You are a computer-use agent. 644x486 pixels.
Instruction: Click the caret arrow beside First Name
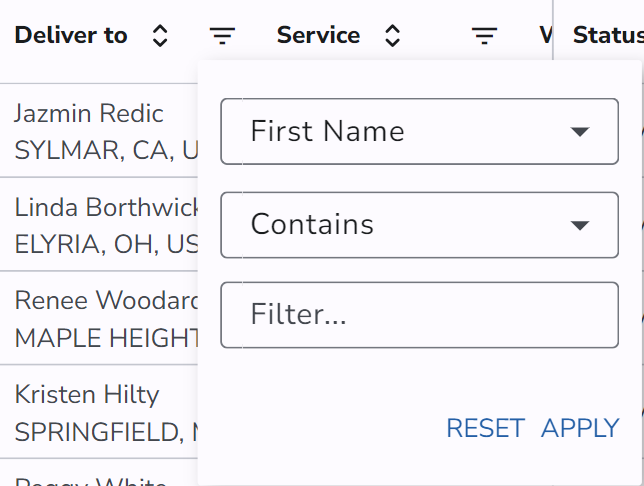580,132
